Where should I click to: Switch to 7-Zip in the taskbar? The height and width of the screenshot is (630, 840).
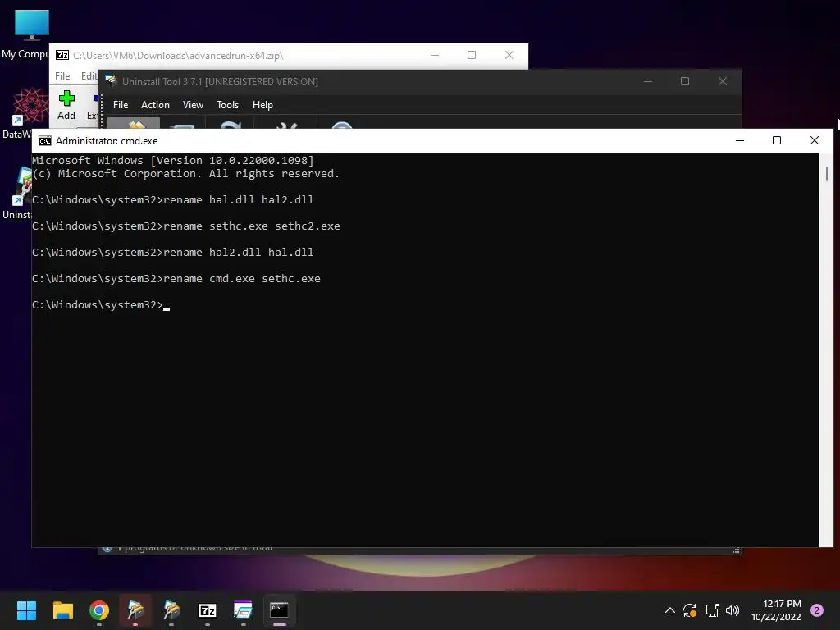click(208, 610)
